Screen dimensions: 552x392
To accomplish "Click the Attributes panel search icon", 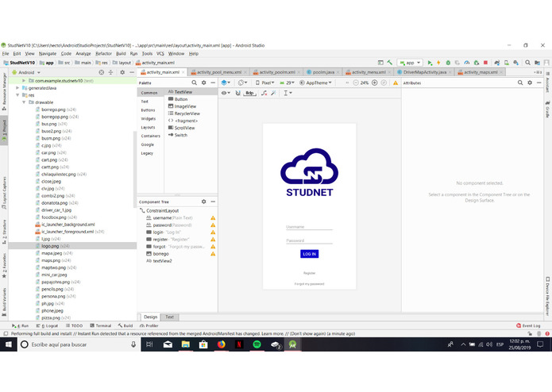I will pyautogui.click(x=520, y=83).
